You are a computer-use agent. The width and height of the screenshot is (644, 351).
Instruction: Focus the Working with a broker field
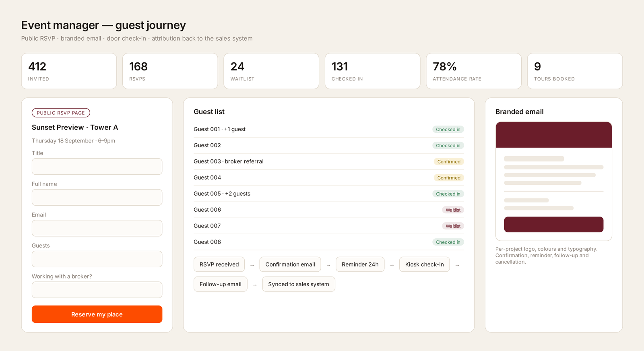point(97,290)
